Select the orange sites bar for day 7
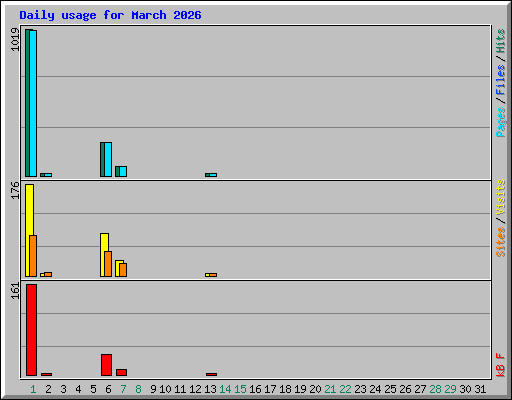 pyautogui.click(x=123, y=270)
